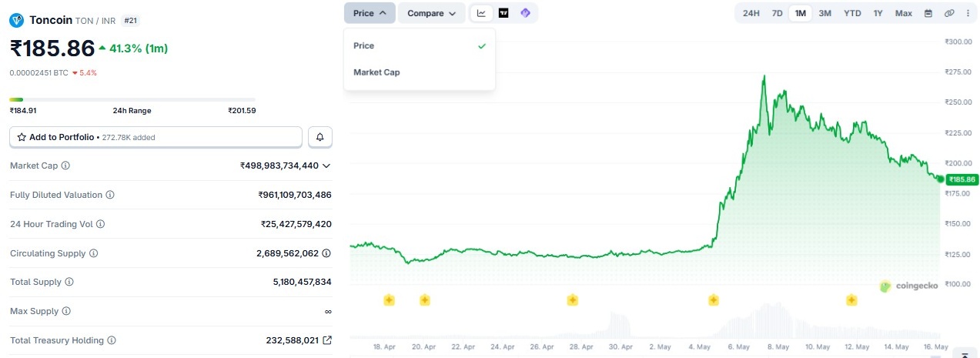Switch to TradingView chart icon
The width and height of the screenshot is (980, 358).
(503, 13)
